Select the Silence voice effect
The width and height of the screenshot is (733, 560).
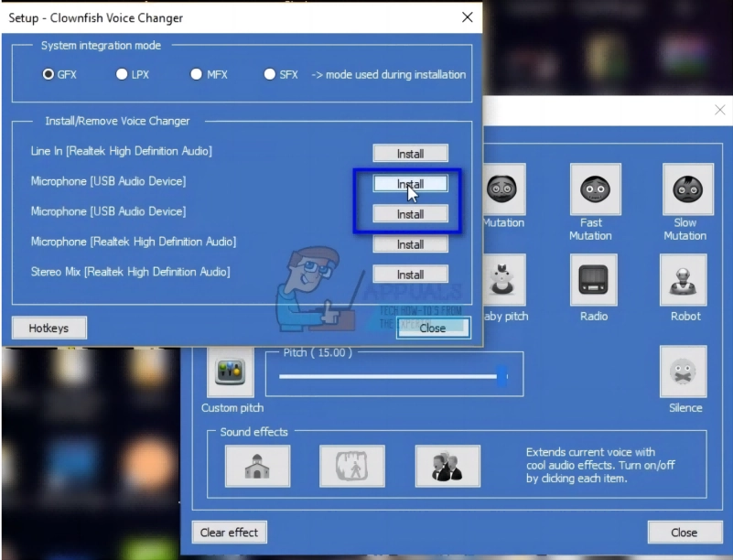click(x=683, y=372)
